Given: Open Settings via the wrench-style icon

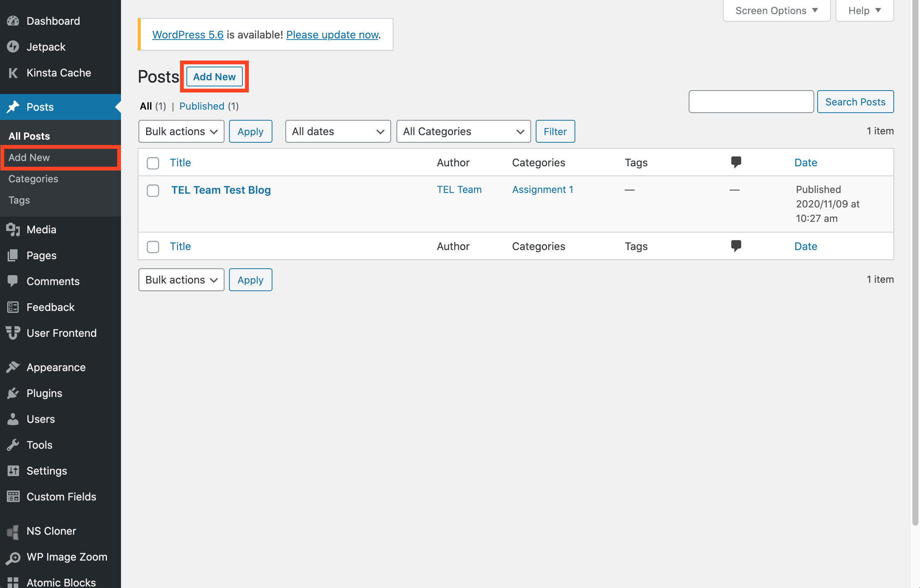Looking at the screenshot, I should coord(13,471).
